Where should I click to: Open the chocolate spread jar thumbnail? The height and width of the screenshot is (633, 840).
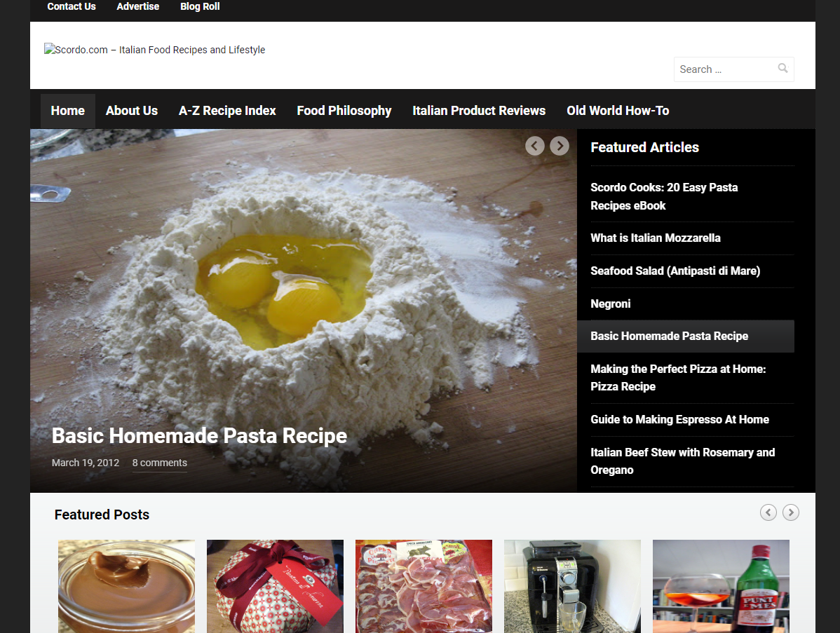coord(126,586)
